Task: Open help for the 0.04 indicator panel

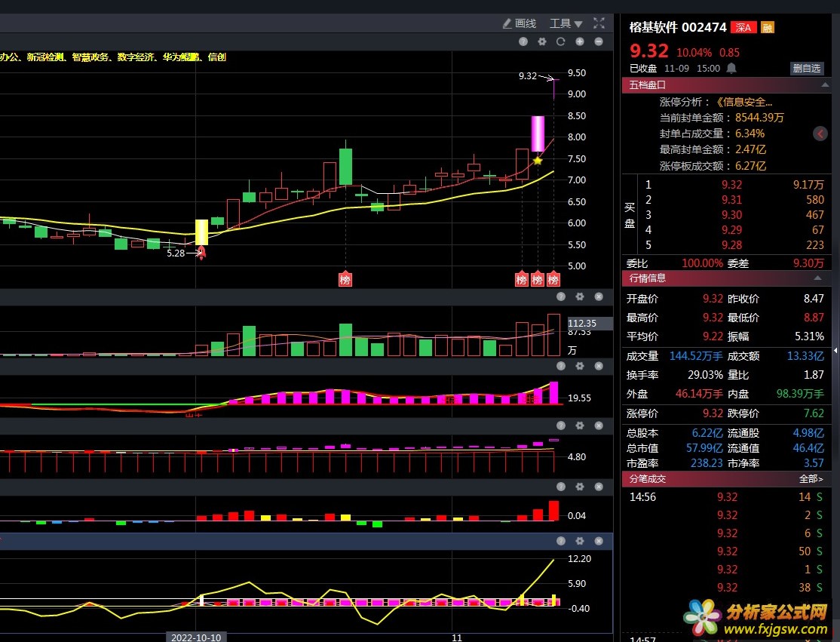Action: [561, 486]
